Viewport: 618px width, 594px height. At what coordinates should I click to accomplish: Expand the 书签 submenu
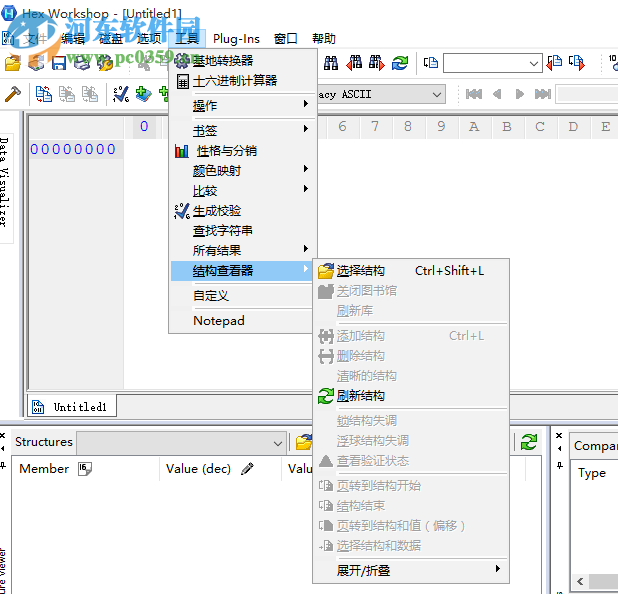tap(242, 130)
